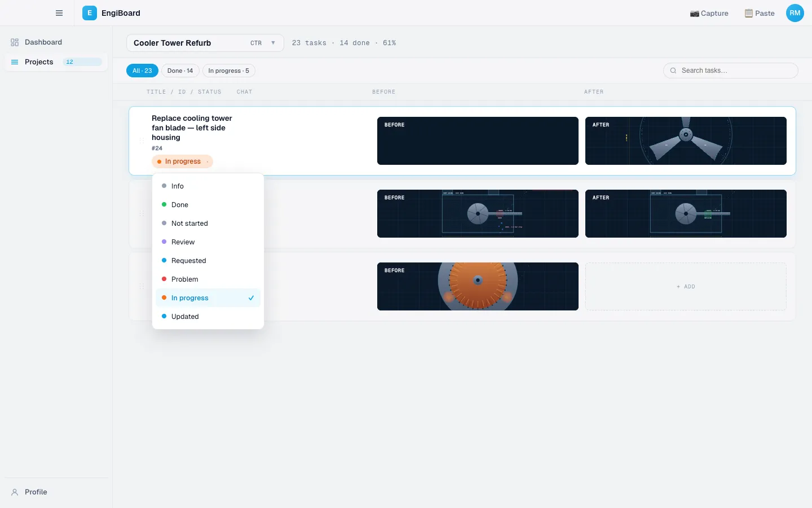The image size is (812, 508).
Task: Click the hamburger menu icon
Action: click(x=59, y=13)
